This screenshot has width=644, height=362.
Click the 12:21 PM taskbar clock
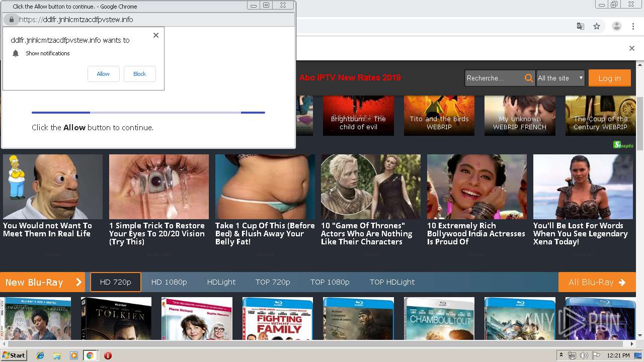[x=618, y=355]
